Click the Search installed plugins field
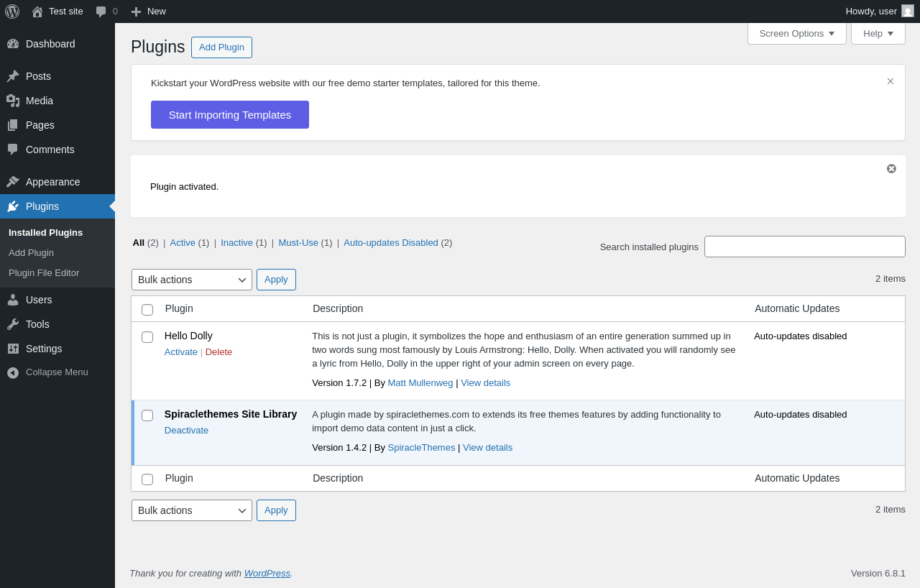The width and height of the screenshot is (920, 588). [804, 247]
